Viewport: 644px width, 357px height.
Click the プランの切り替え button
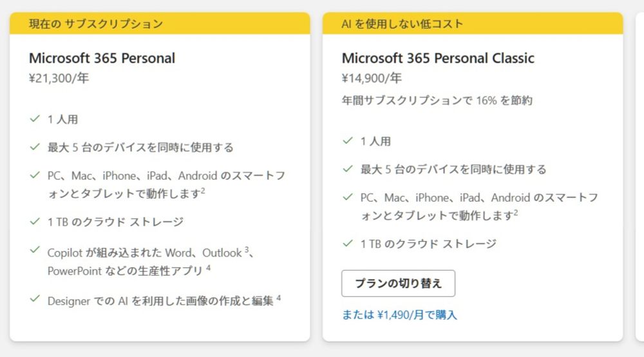(x=398, y=284)
